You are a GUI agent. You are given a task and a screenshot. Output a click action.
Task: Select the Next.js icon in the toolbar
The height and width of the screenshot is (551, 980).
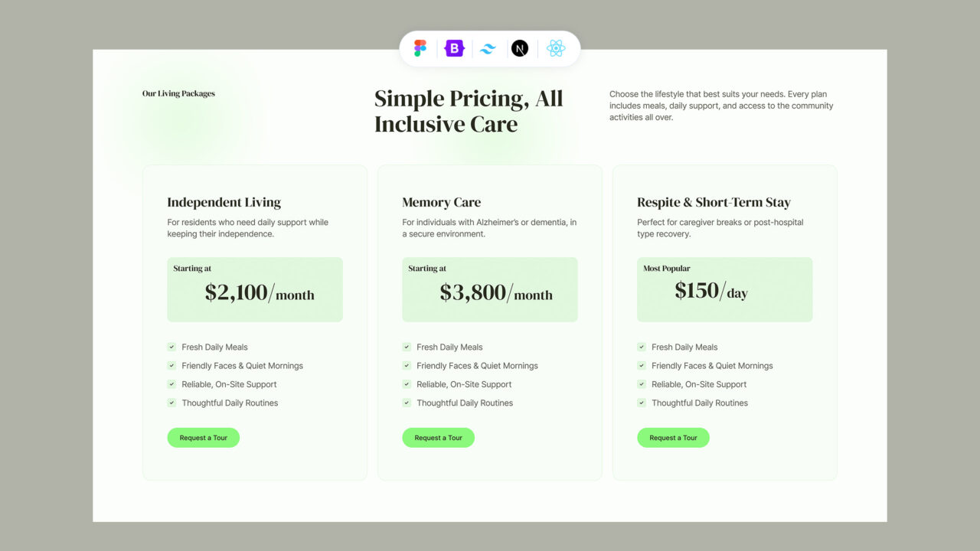521,48
